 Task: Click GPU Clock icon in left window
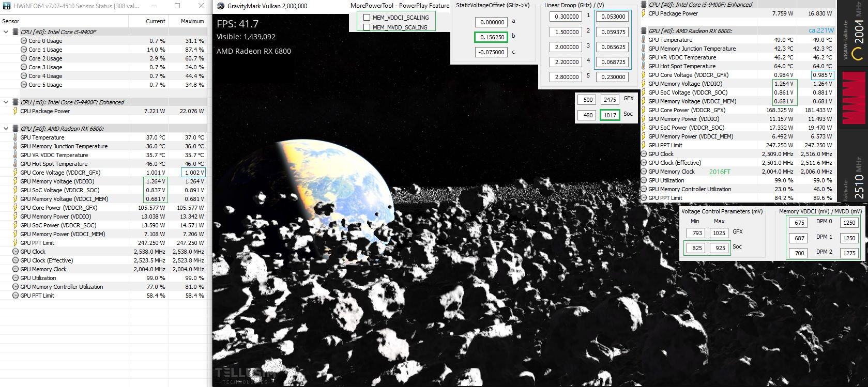coord(16,252)
